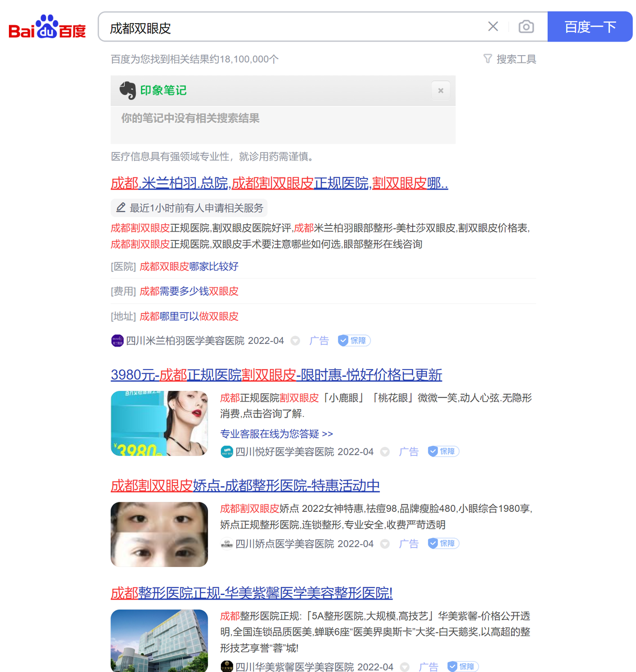Open image search via the camera icon
The height and width of the screenshot is (672, 636).
[x=526, y=27]
